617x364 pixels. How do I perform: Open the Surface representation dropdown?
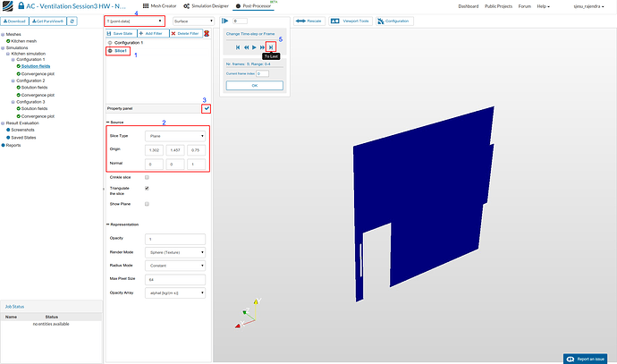click(193, 21)
